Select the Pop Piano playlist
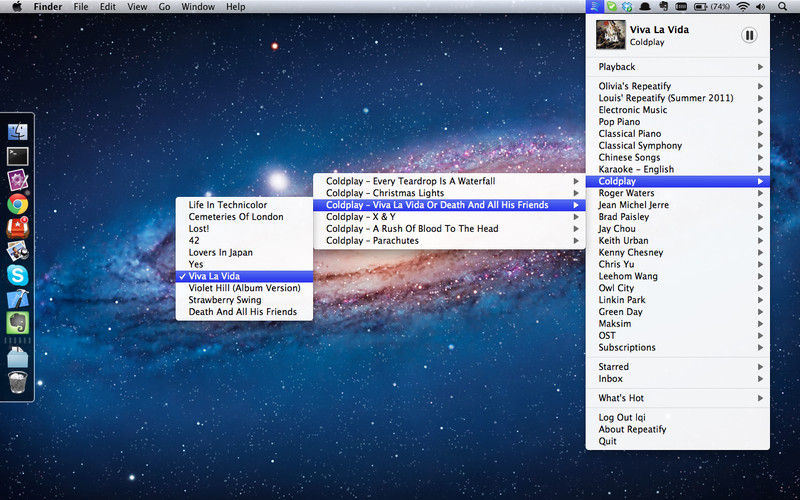 tap(678, 121)
